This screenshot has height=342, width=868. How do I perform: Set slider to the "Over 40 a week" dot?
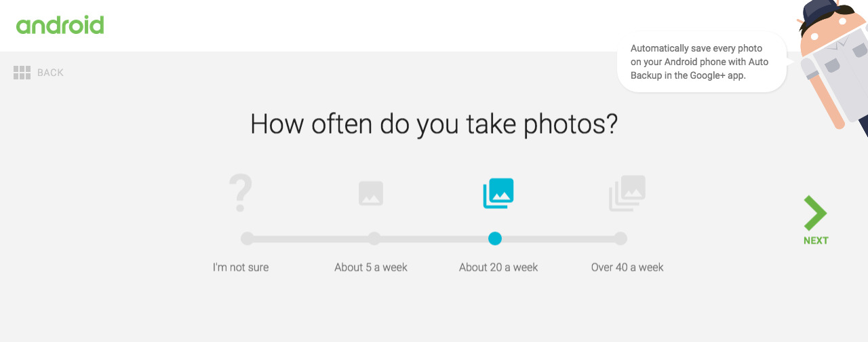[620, 239]
